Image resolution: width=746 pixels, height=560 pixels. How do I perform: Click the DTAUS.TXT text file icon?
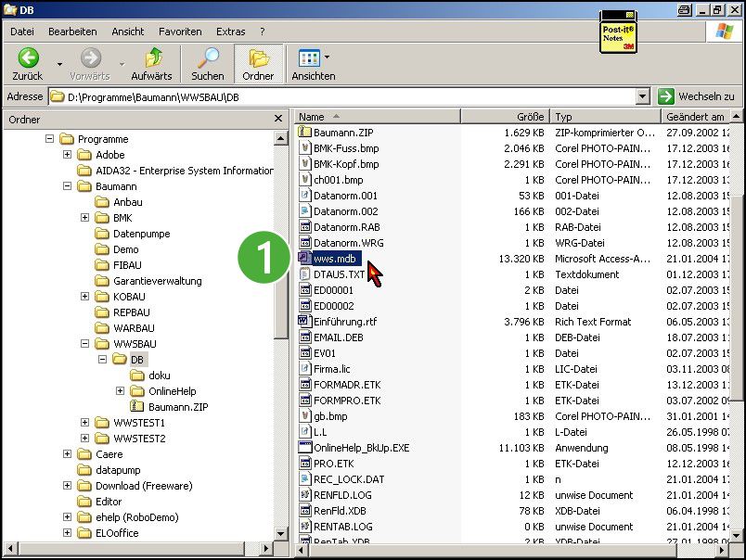(x=304, y=274)
